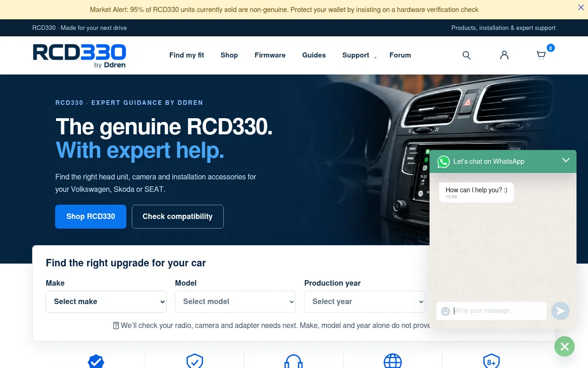Open the Select make dropdown
The height and width of the screenshot is (368, 588).
coord(106,302)
